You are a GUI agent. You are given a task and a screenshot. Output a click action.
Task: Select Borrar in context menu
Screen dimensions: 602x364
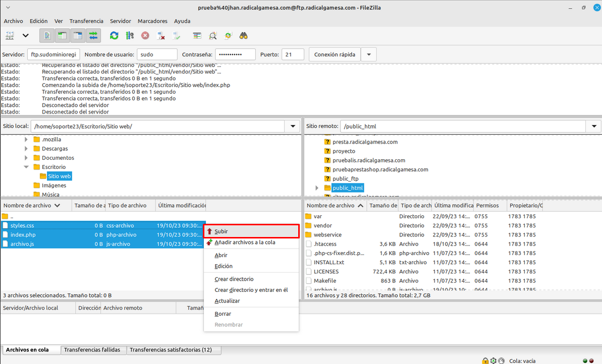pos(251,314)
